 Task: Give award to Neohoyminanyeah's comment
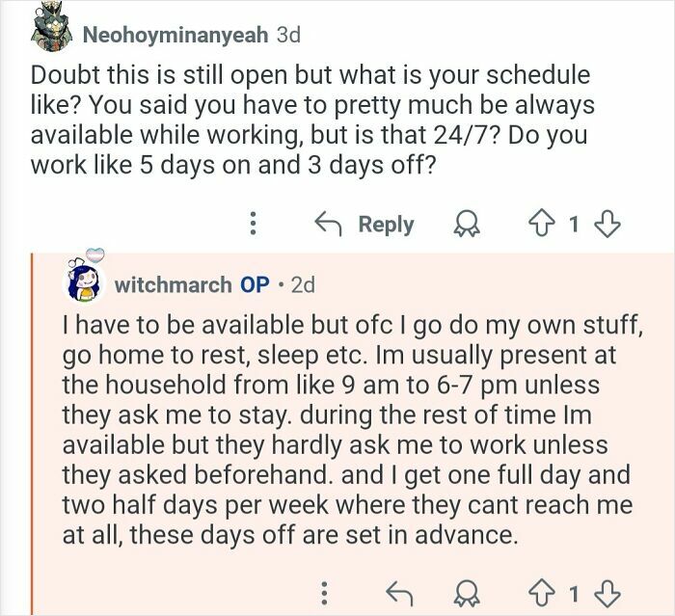[467, 225]
